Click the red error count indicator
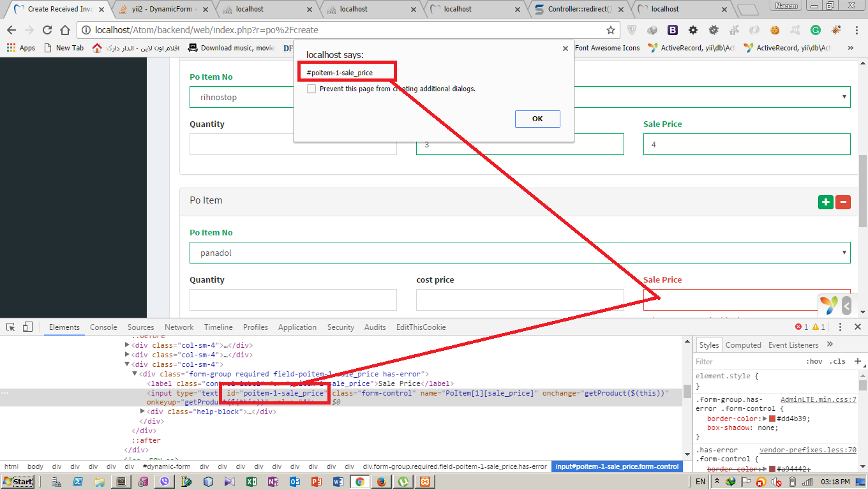This screenshot has height=490, width=868. [x=802, y=327]
